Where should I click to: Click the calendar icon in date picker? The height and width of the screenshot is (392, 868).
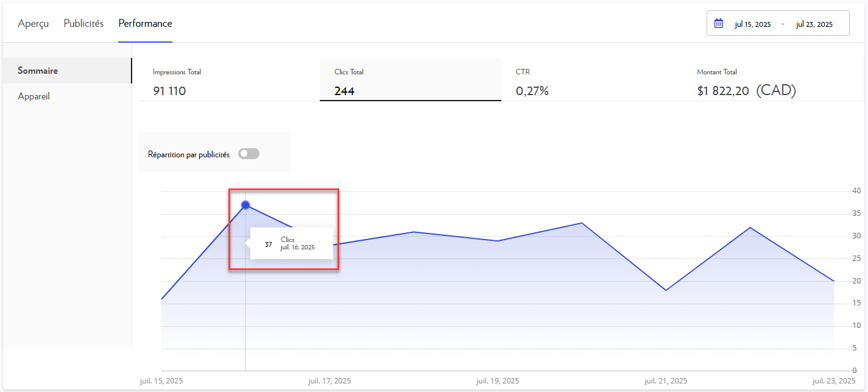pyautogui.click(x=719, y=24)
